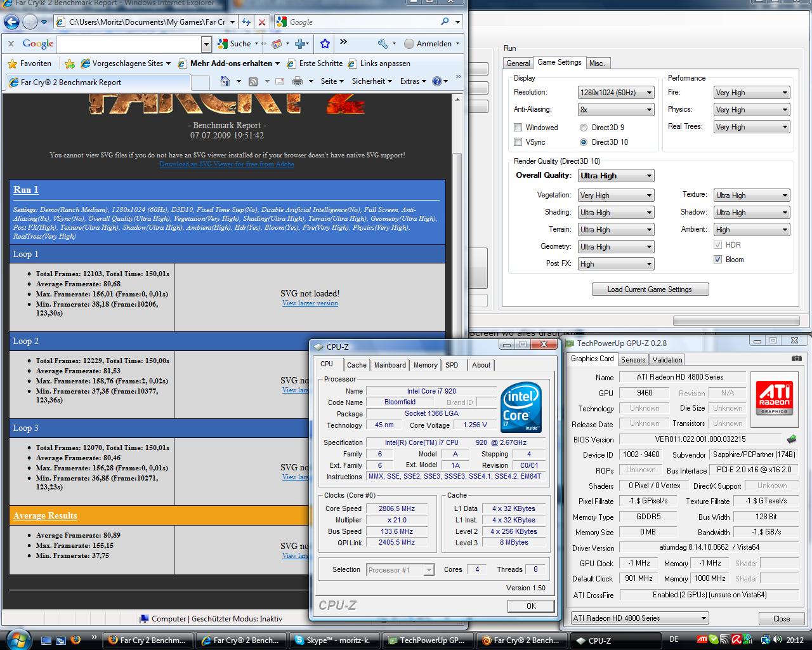812x650 pixels.
Task: Open the Memory tab in CPU-Z
Action: coord(425,365)
